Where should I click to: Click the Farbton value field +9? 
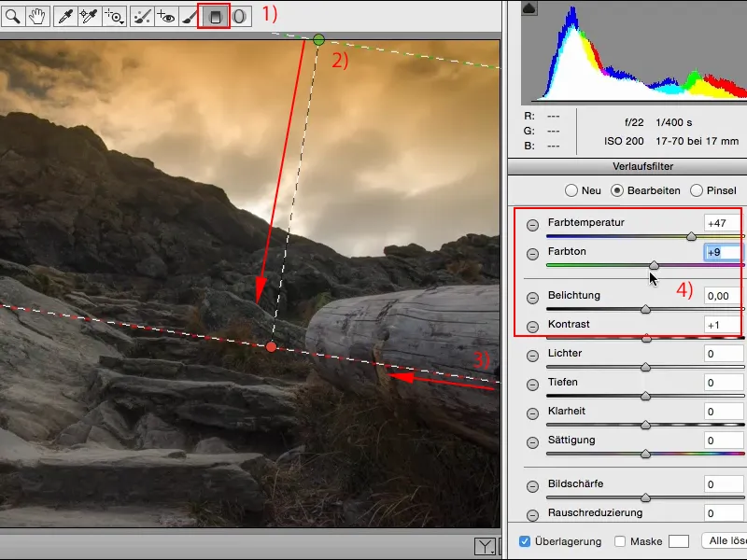pyautogui.click(x=724, y=252)
